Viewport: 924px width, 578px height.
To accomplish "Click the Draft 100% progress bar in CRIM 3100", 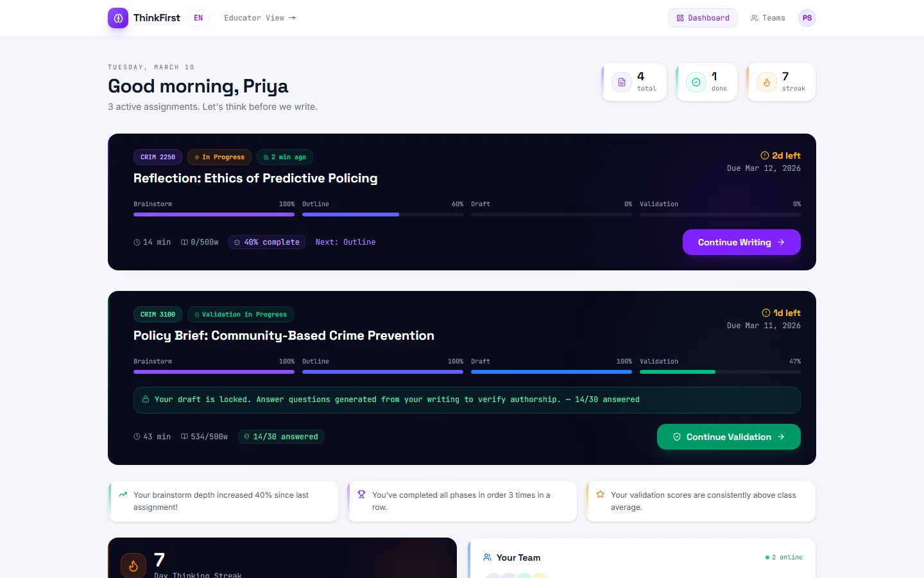I will (x=551, y=372).
